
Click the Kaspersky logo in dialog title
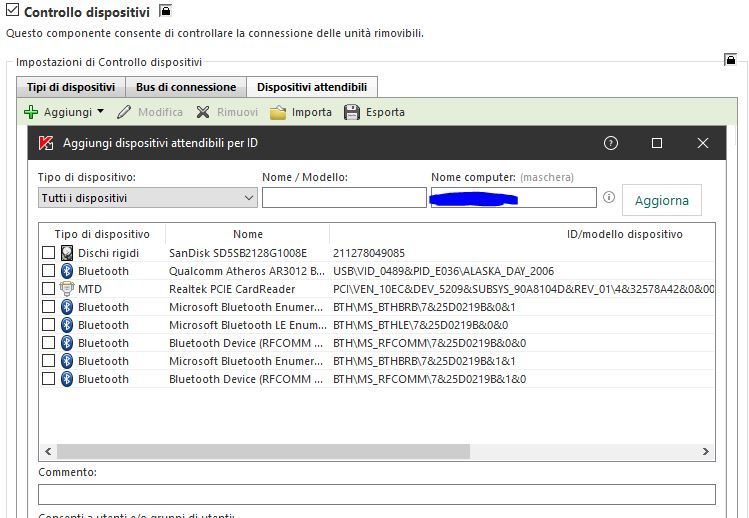(x=46, y=143)
